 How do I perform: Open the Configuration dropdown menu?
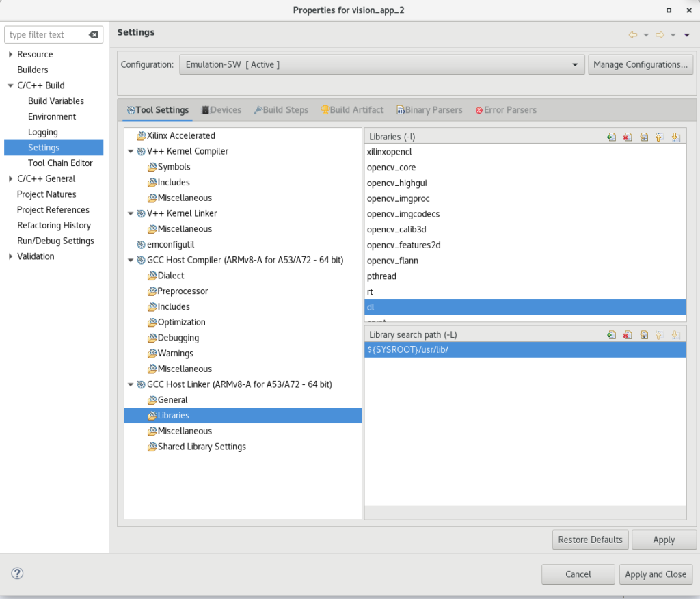(574, 64)
